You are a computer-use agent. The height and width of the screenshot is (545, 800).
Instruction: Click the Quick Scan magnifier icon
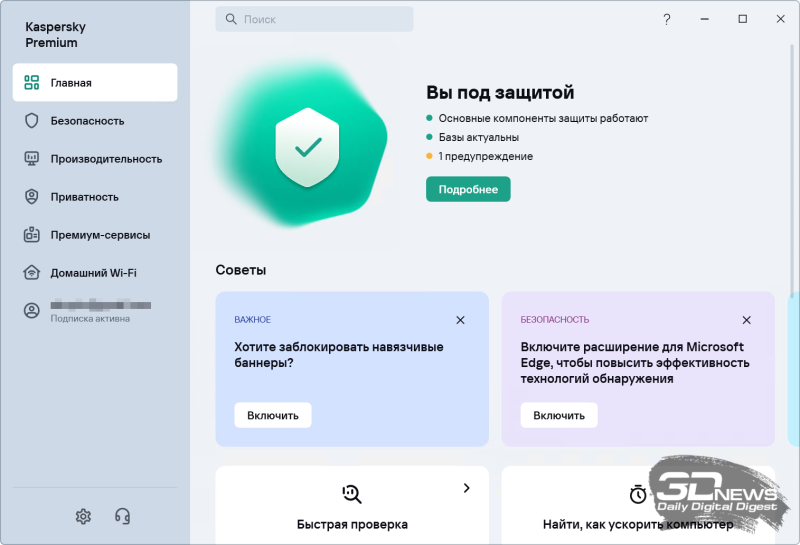pos(351,493)
